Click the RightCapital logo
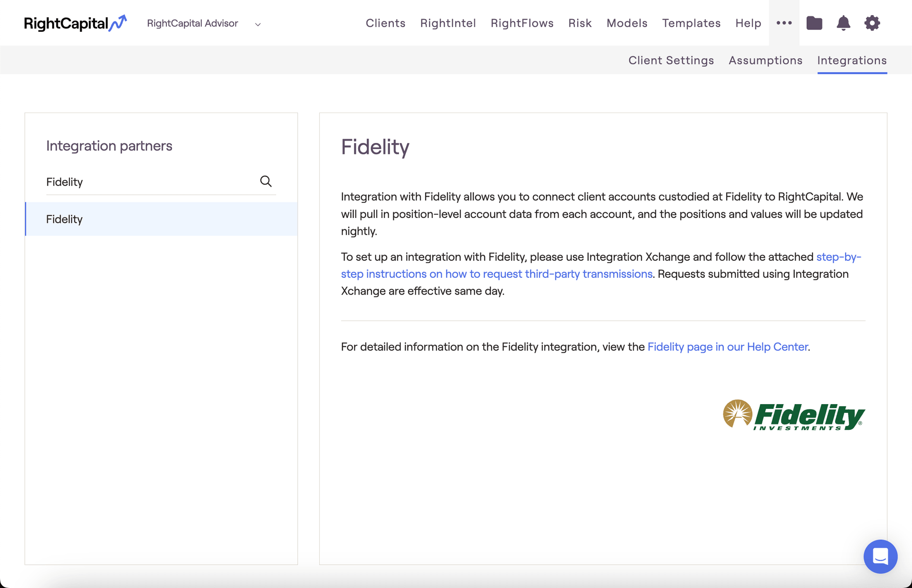 coord(75,23)
